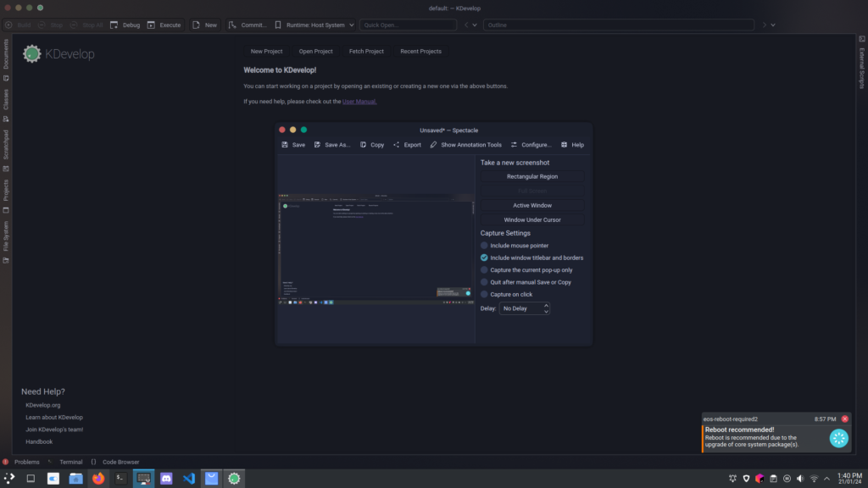Click the Execute toolbar button

tap(164, 25)
